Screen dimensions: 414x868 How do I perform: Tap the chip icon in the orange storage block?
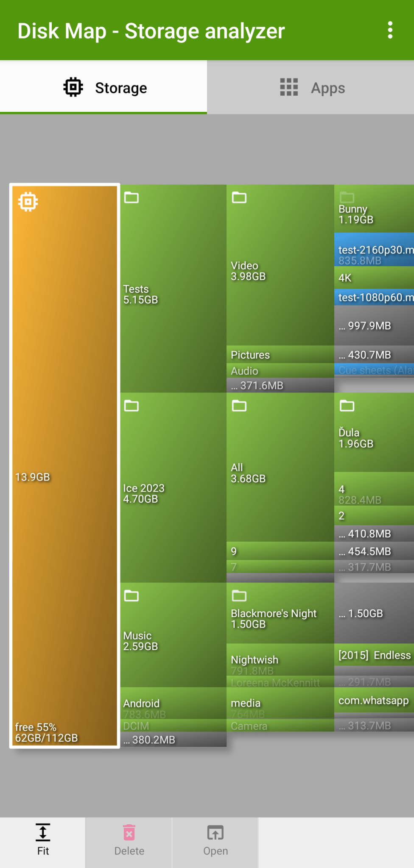[x=28, y=202]
